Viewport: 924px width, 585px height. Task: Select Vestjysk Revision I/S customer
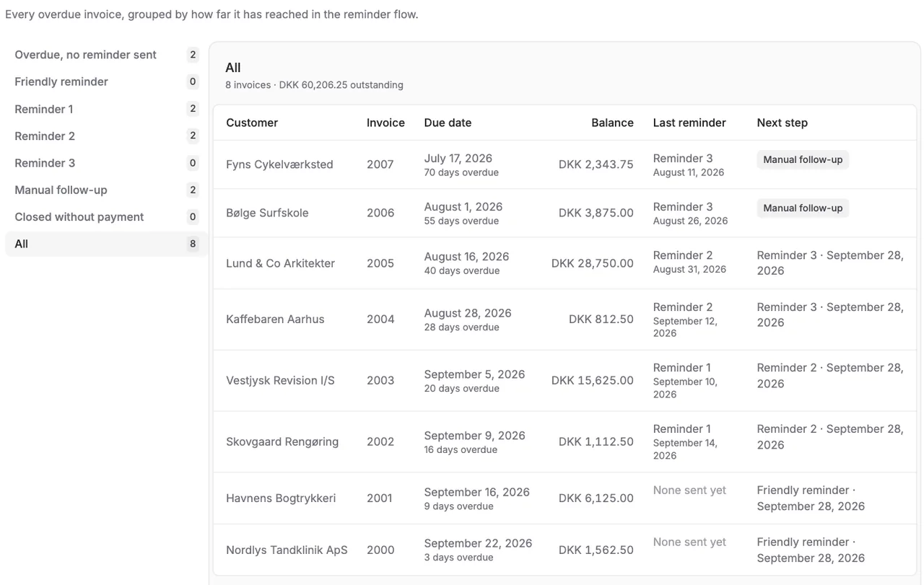(x=280, y=380)
